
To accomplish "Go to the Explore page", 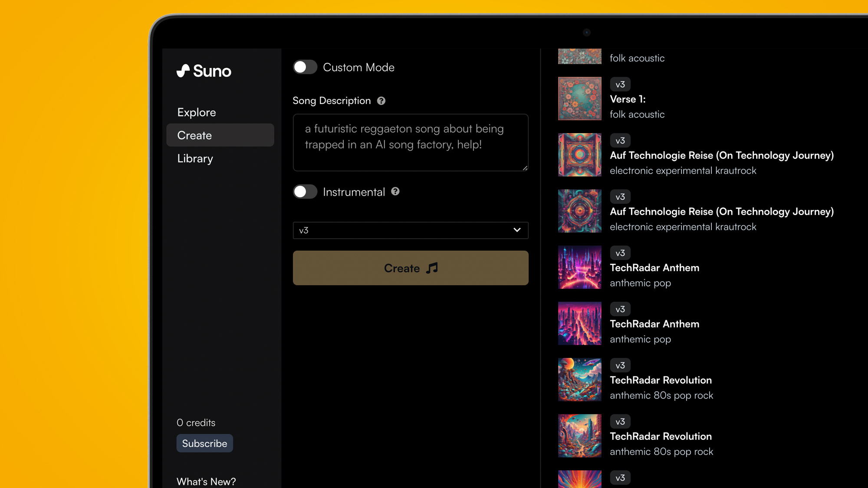I will pyautogui.click(x=197, y=112).
